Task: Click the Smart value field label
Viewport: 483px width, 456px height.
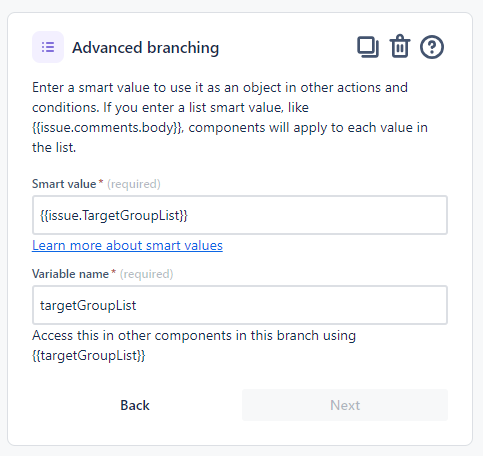Action: tap(64, 184)
